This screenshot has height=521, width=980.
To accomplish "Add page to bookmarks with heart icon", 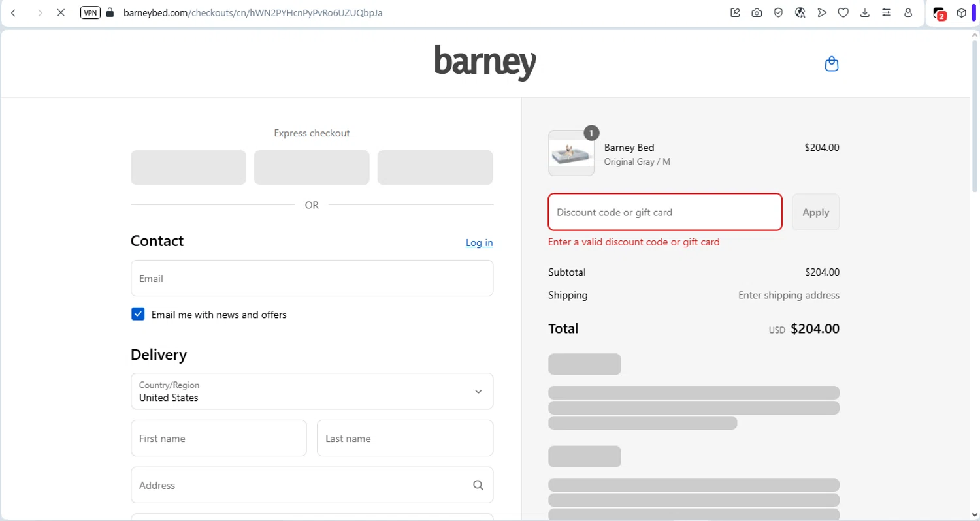I will coord(843,12).
